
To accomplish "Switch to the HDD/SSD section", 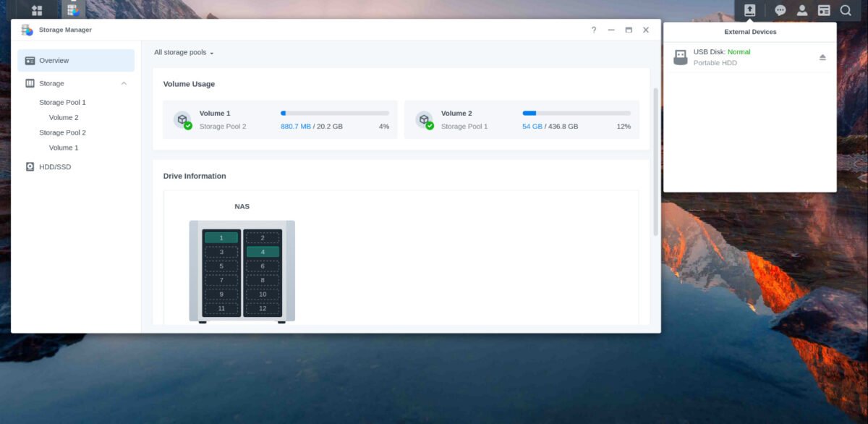I will point(54,166).
